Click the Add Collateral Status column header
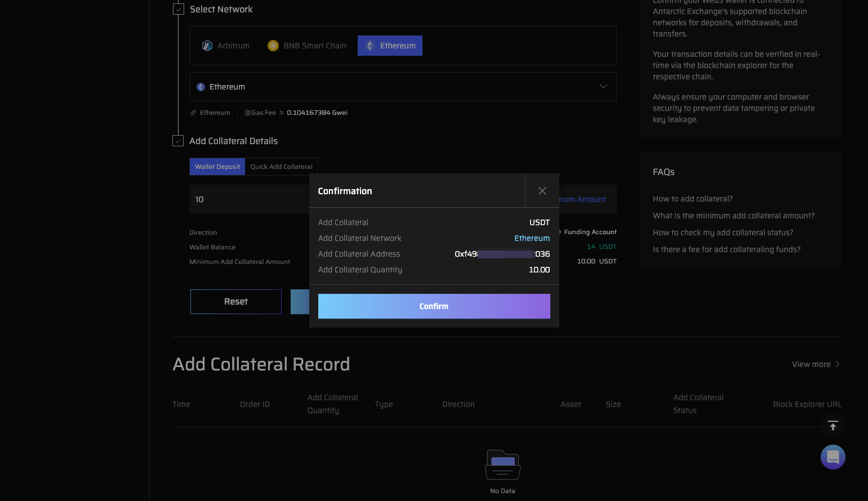The height and width of the screenshot is (501, 868). coord(698,404)
